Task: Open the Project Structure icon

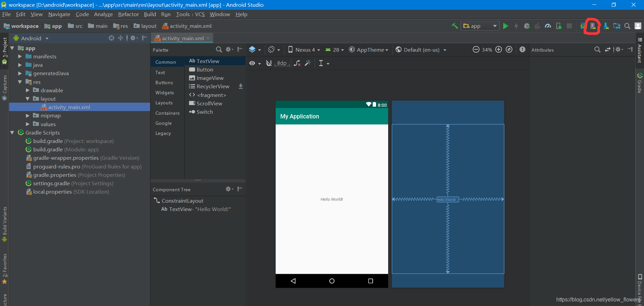Action: 617,26
